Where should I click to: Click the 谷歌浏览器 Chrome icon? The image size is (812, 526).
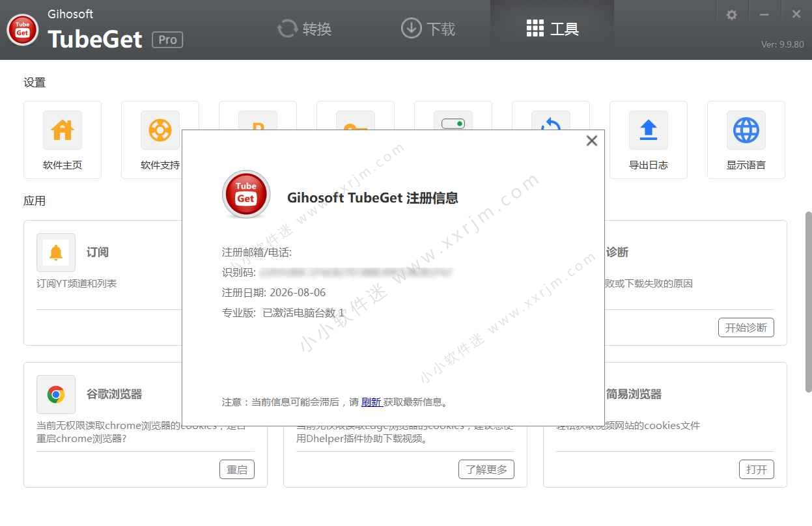[x=56, y=394]
